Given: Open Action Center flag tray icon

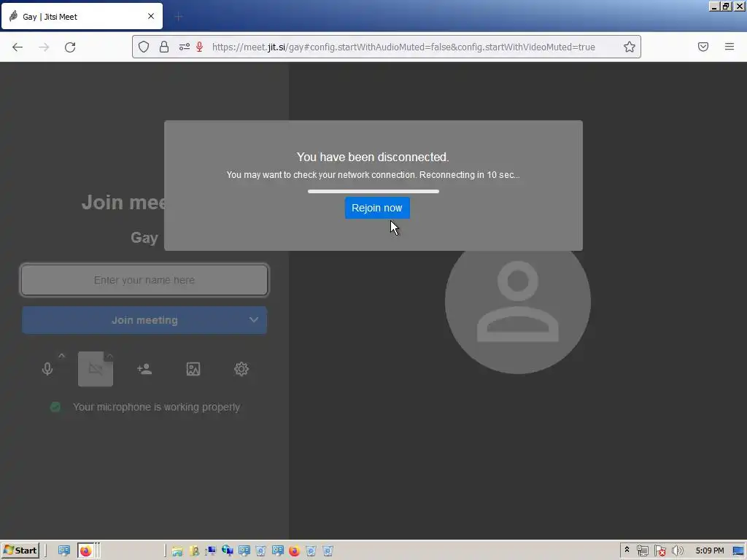Looking at the screenshot, I should pyautogui.click(x=659, y=551).
